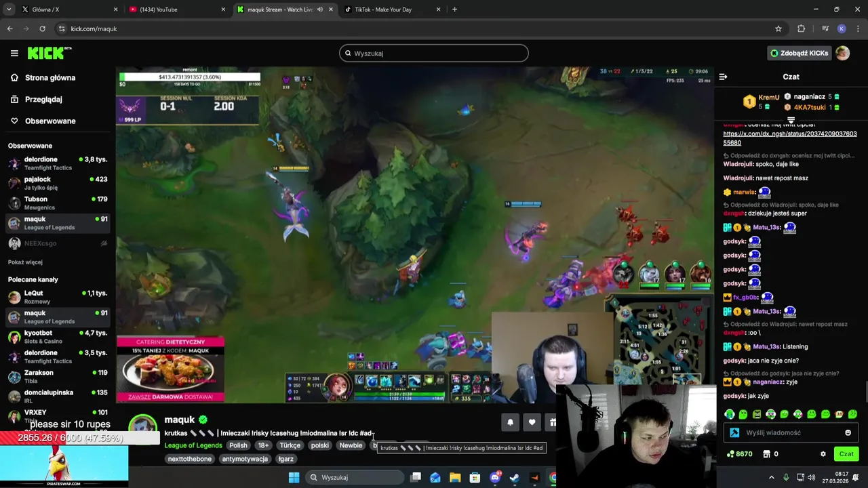Expand the chat leaderboard handle

791,120
